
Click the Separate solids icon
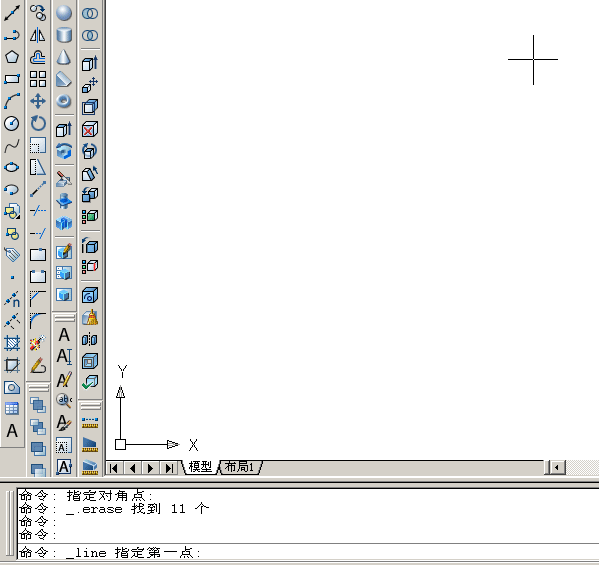[90, 339]
